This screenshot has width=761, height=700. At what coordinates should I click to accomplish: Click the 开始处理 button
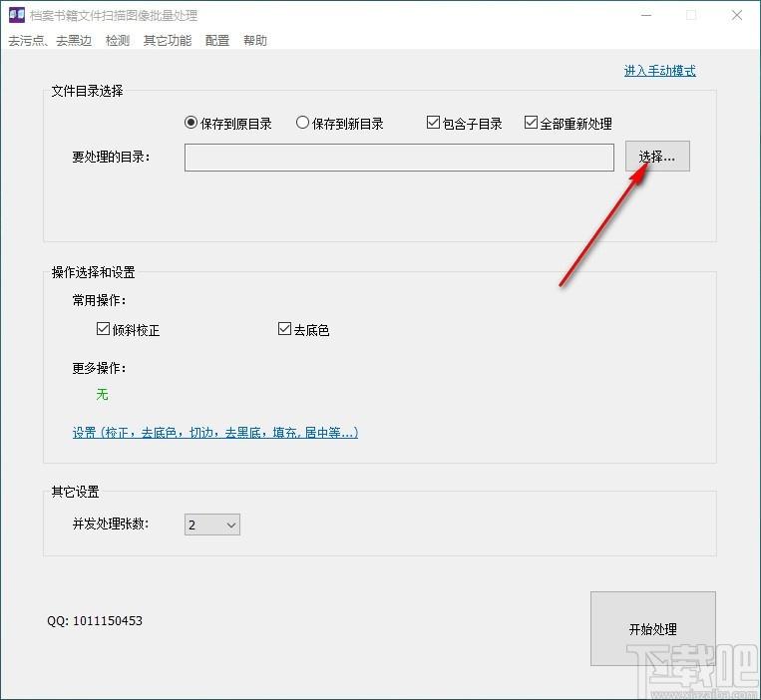point(652,628)
